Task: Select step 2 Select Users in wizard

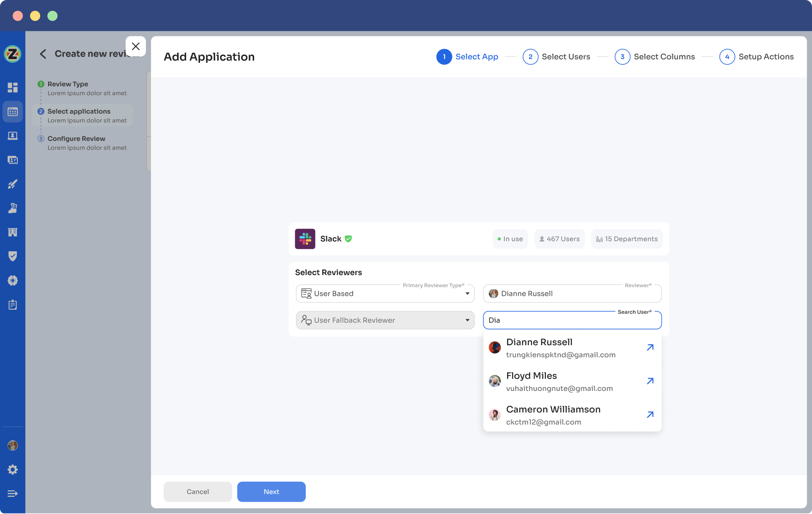Action: [555, 56]
